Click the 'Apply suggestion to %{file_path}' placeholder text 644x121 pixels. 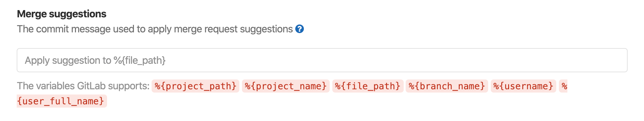click(95, 60)
